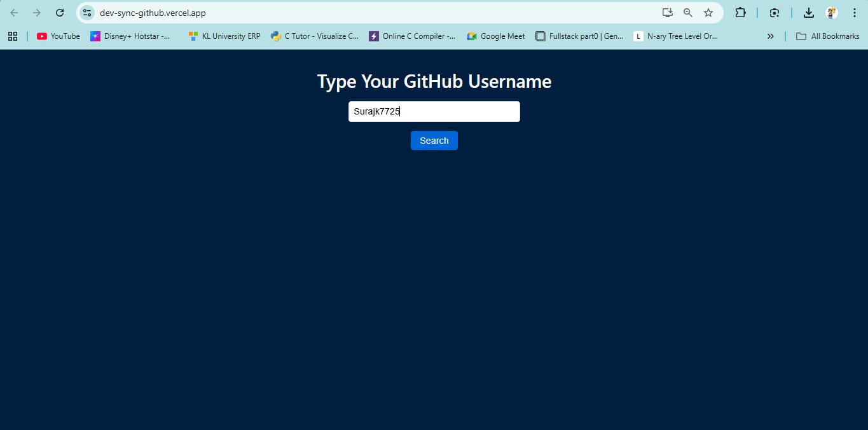The image size is (868, 430).
Task: Open the YouTube bookmark
Action: [x=59, y=36]
